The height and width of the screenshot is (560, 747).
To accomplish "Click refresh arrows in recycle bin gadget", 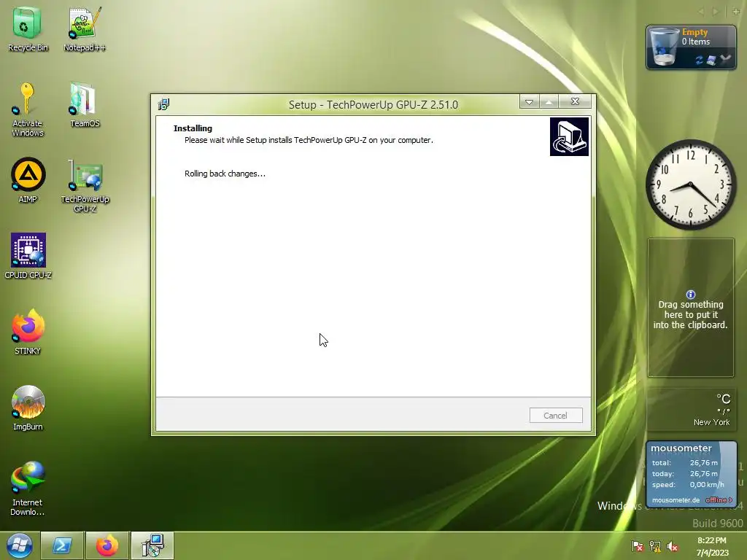I will 699,60.
